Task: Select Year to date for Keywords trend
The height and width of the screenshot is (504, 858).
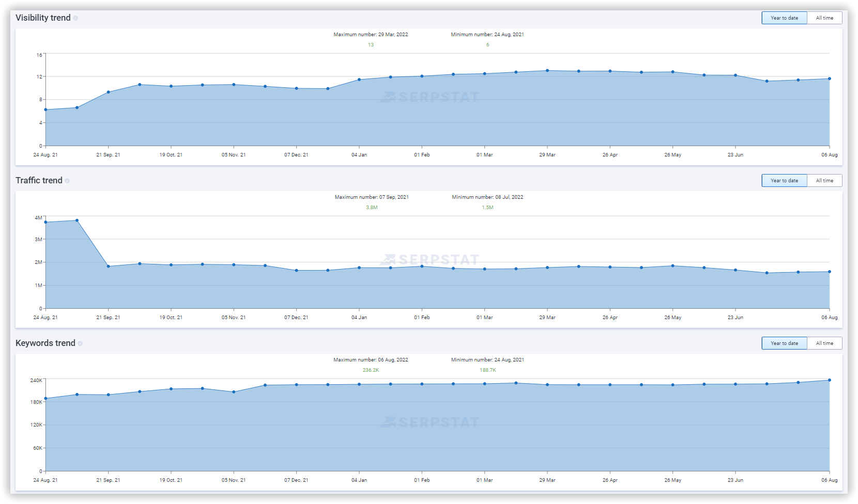Action: tap(784, 343)
